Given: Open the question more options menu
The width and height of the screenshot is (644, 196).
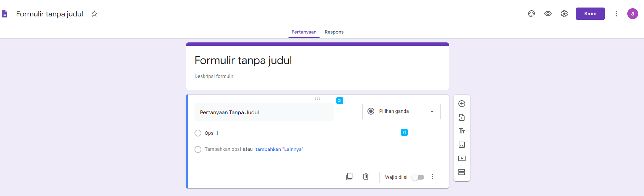Looking at the screenshot, I should click(x=432, y=177).
